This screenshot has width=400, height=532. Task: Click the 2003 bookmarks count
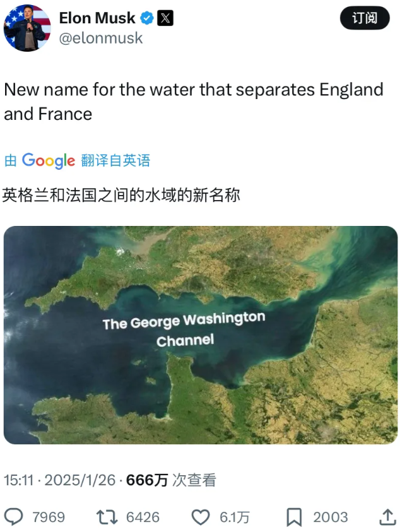tap(331, 517)
